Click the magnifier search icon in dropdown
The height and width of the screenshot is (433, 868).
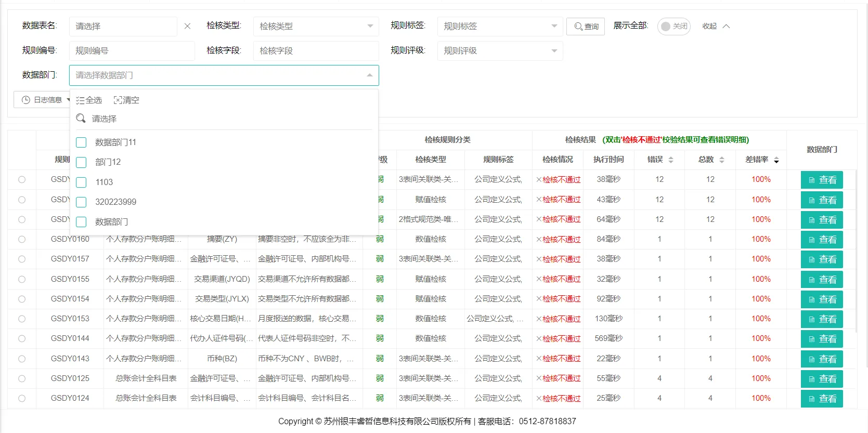coord(81,119)
